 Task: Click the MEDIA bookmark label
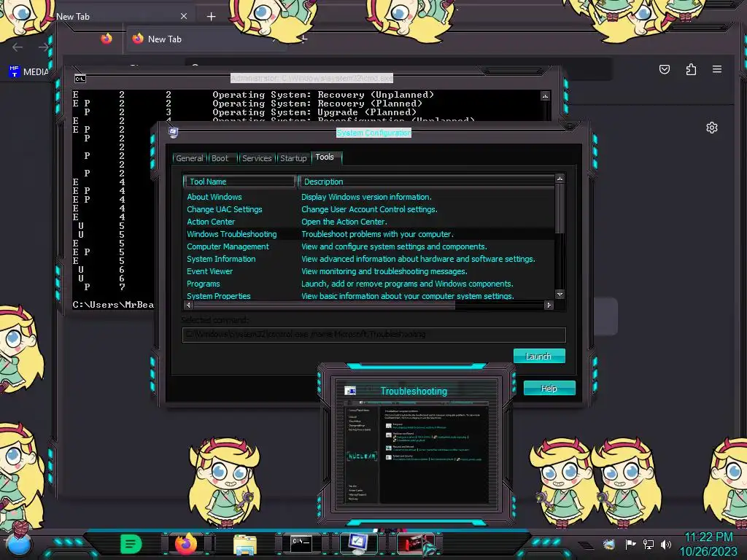(36, 72)
